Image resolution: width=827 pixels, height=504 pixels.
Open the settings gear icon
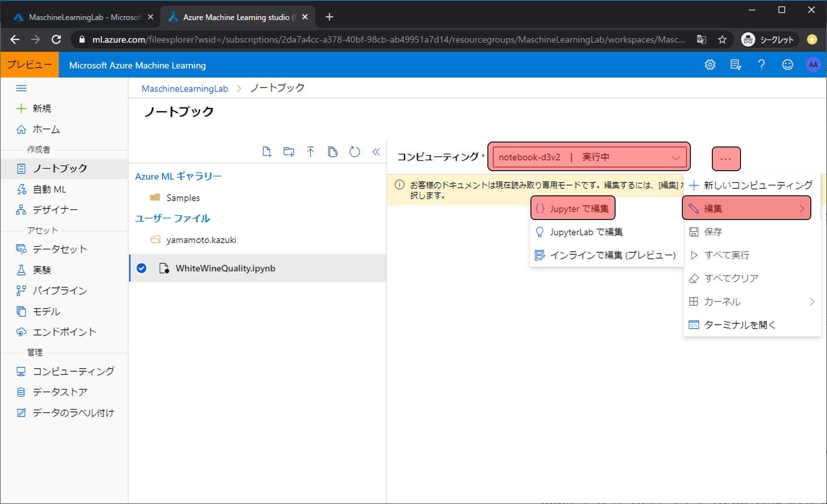point(710,65)
